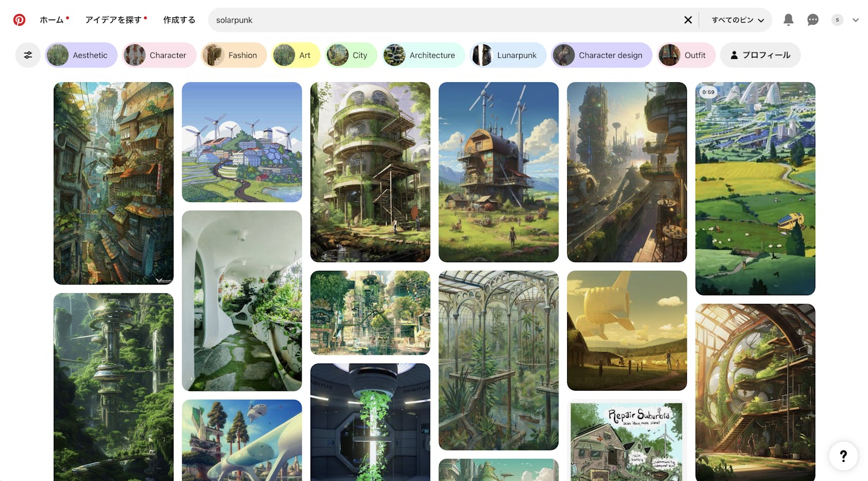Select the Character design chip
The height and width of the screenshot is (481, 868).
[601, 55]
